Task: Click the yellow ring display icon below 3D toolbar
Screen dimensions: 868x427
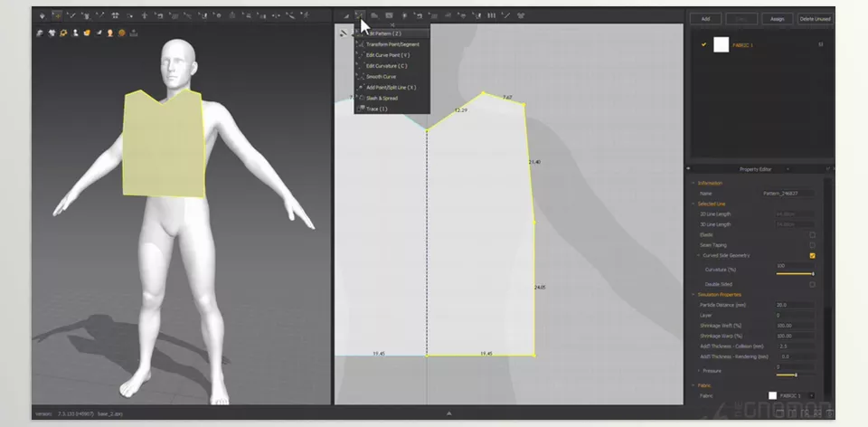Action: (x=63, y=33)
